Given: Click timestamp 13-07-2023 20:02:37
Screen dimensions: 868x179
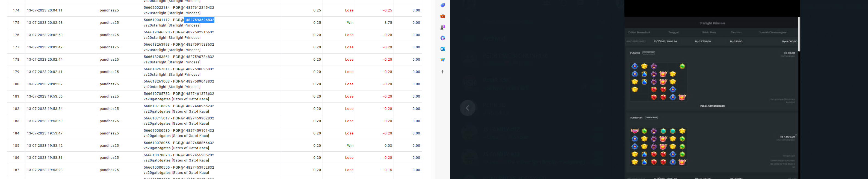Looking at the screenshot, I should coord(45,84).
